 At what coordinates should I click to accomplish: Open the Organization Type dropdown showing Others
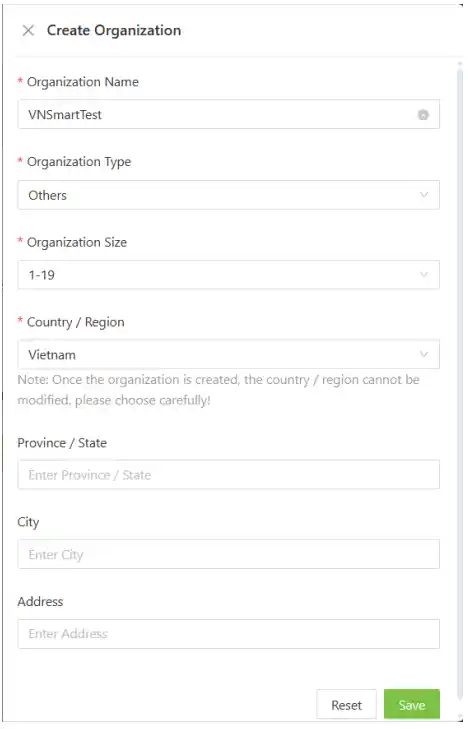coord(228,195)
